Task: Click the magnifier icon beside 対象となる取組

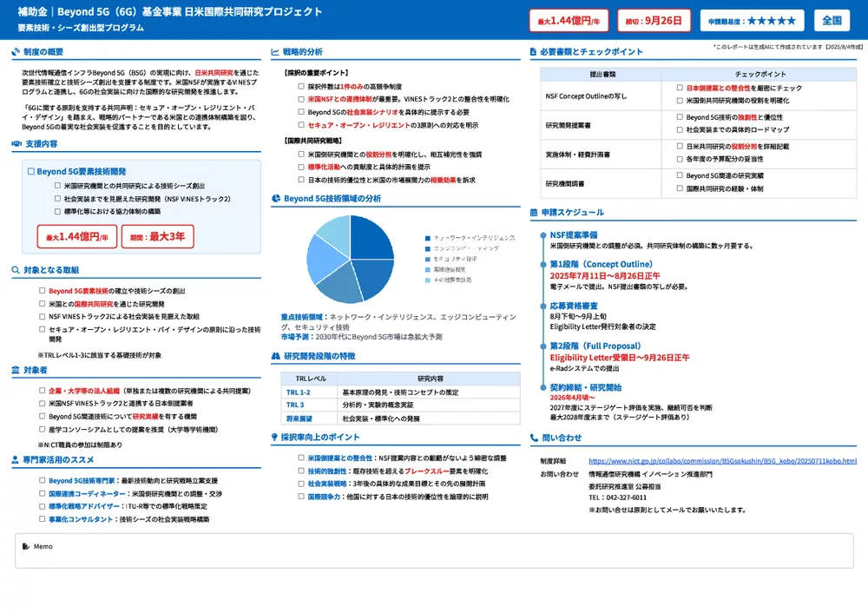Action: pyautogui.click(x=16, y=270)
